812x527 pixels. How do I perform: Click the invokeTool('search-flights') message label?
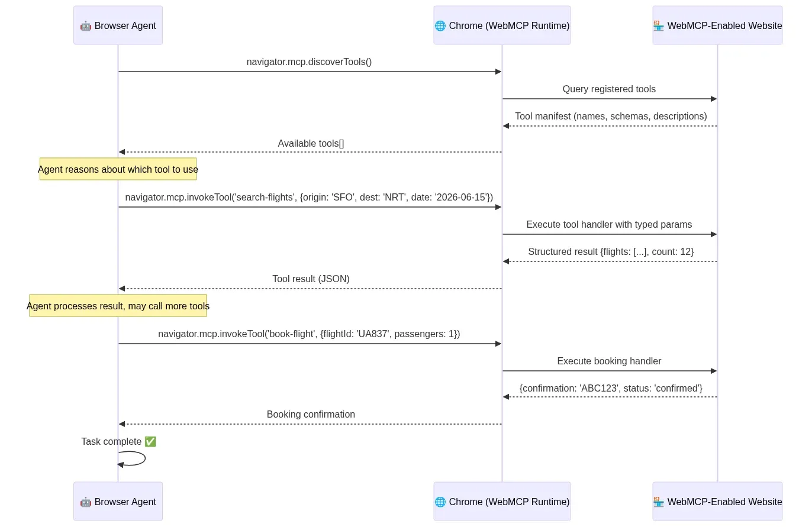pos(309,197)
